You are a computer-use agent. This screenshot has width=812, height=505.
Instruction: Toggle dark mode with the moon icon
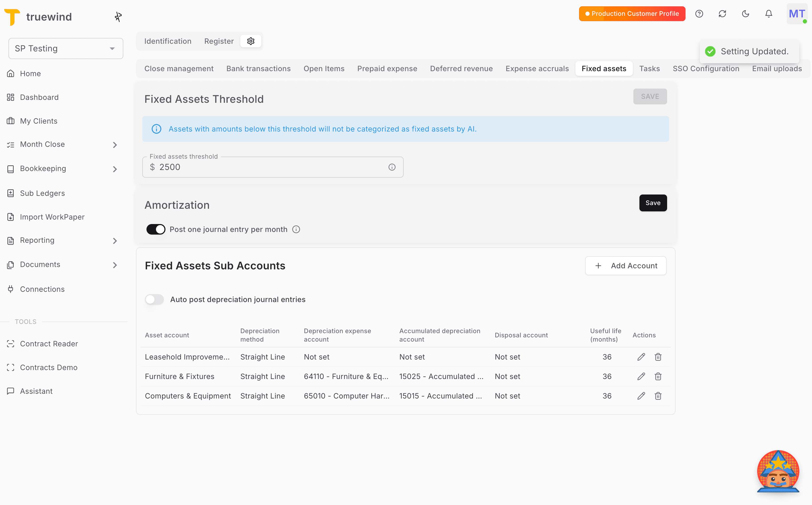coord(746,14)
